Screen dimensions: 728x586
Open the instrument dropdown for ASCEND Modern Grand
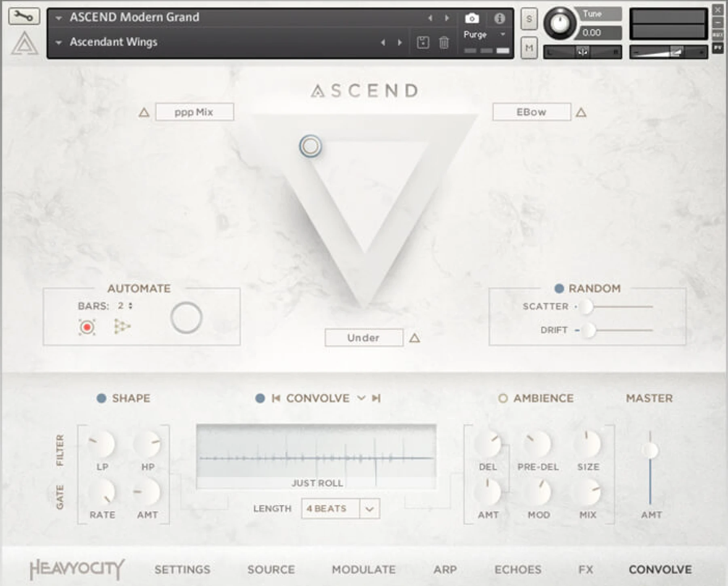pyautogui.click(x=59, y=18)
